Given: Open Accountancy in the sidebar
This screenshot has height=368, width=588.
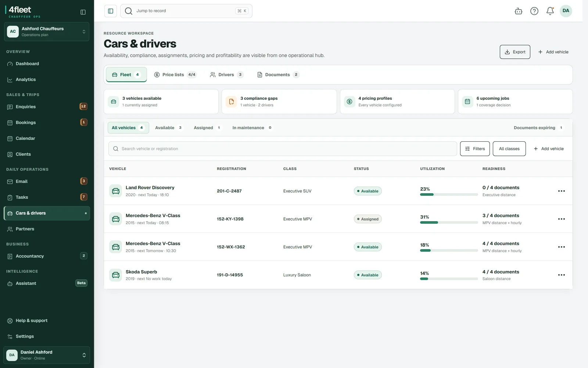Looking at the screenshot, I should pos(47,256).
